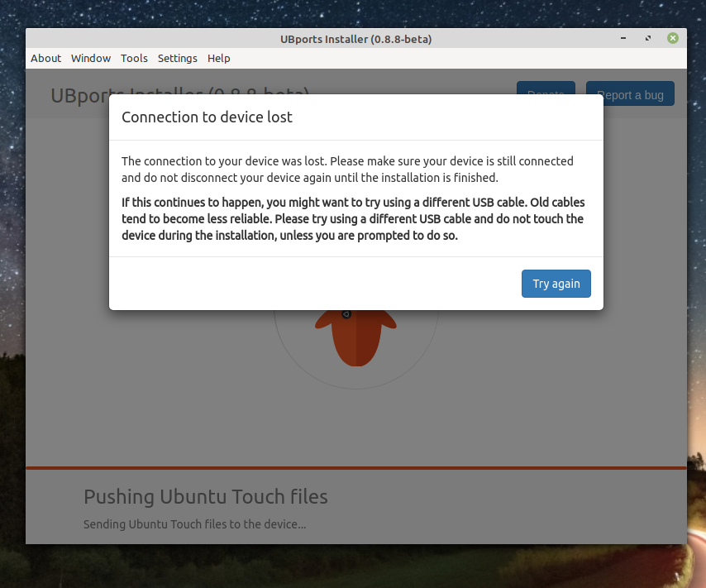Click the Pushing Ubuntu Touch files heading
Screen dimensions: 706x588
pos(205,496)
